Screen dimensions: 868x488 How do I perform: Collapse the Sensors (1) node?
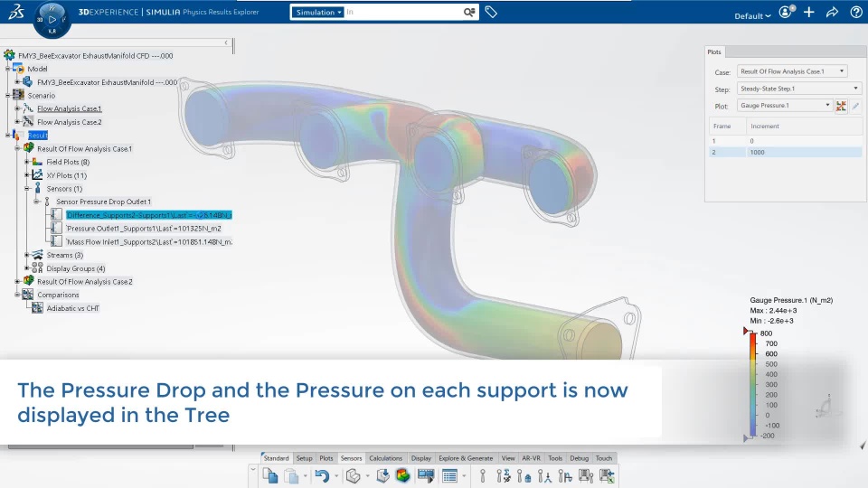click(27, 189)
